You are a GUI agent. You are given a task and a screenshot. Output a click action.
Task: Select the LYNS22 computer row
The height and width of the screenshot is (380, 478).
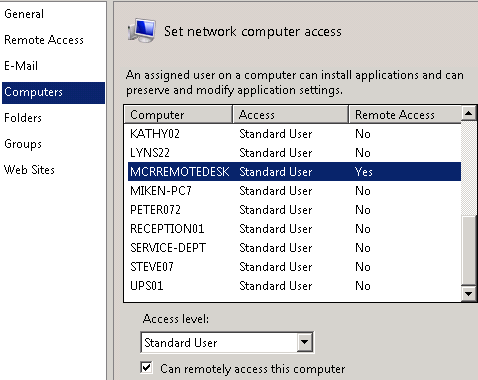coord(294,153)
